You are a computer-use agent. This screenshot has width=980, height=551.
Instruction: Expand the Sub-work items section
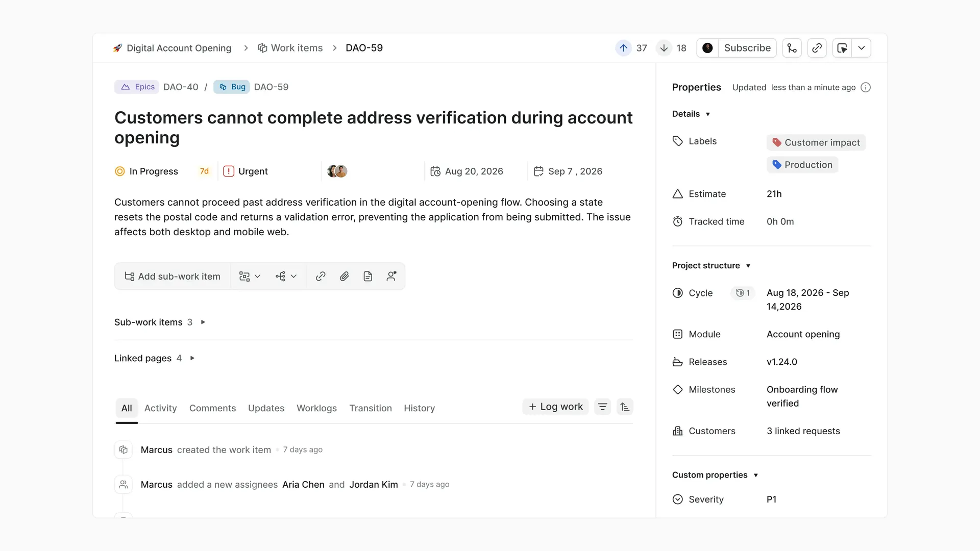[203, 322]
